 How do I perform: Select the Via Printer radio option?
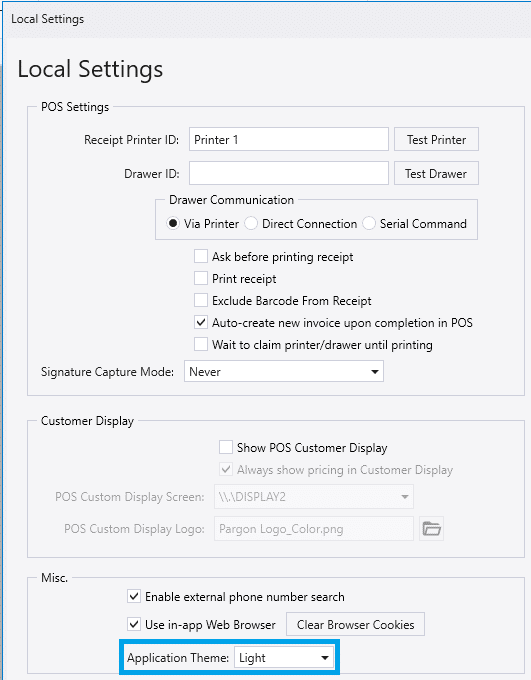click(173, 223)
